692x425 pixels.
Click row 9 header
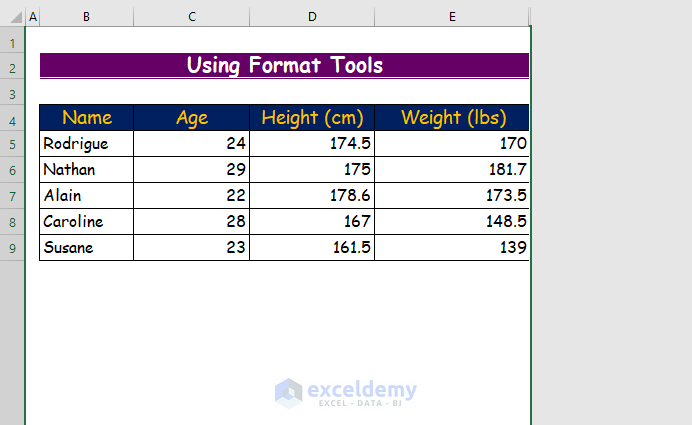coord(12,248)
